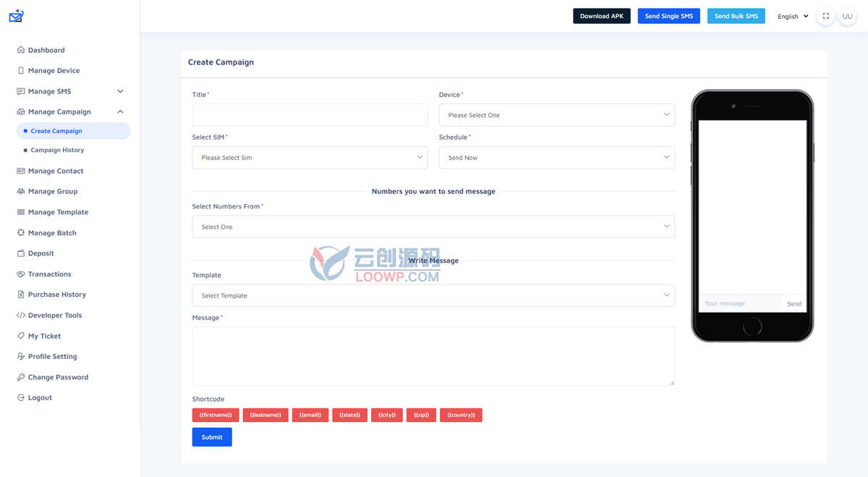Open Campaign History in the sidebar
The image size is (868, 477).
click(x=57, y=151)
